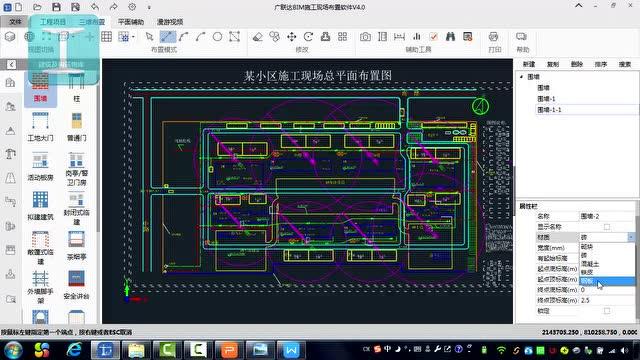Image resolution: width=640 pixels, height=360 pixels.
Task: Click the 3D cube view icon
Action: pos(10,37)
